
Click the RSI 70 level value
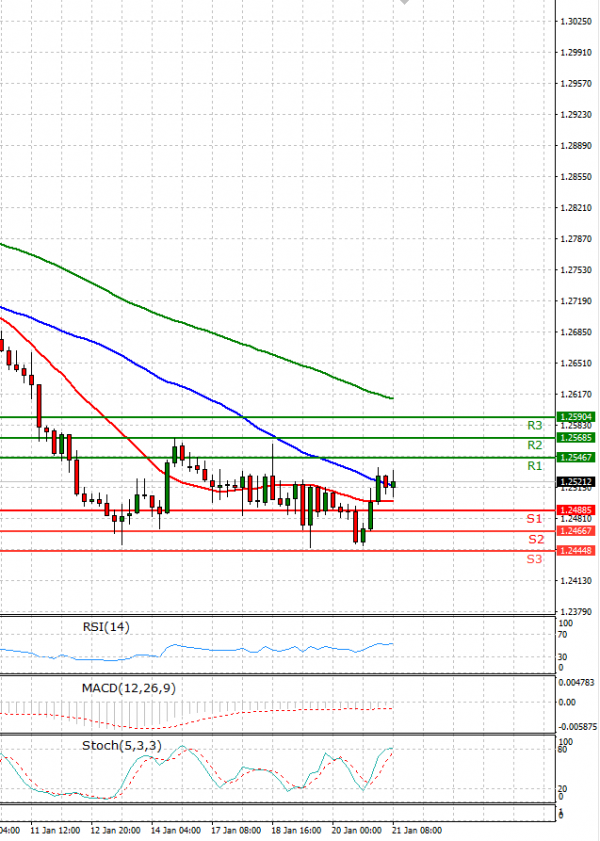point(562,635)
